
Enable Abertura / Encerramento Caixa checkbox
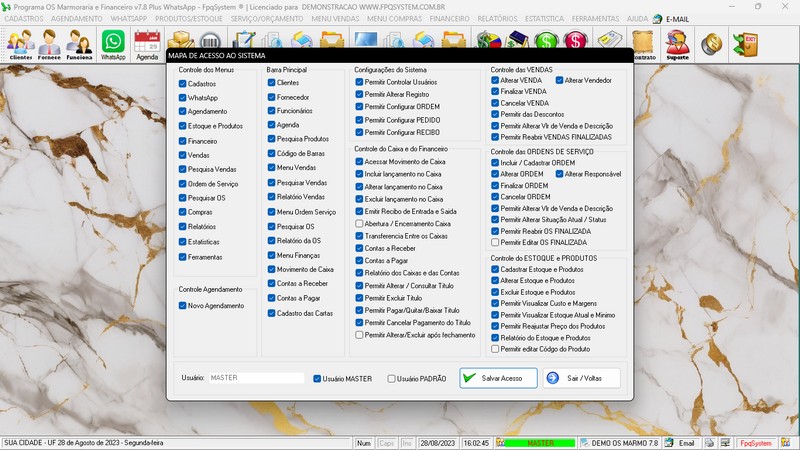coord(359,223)
